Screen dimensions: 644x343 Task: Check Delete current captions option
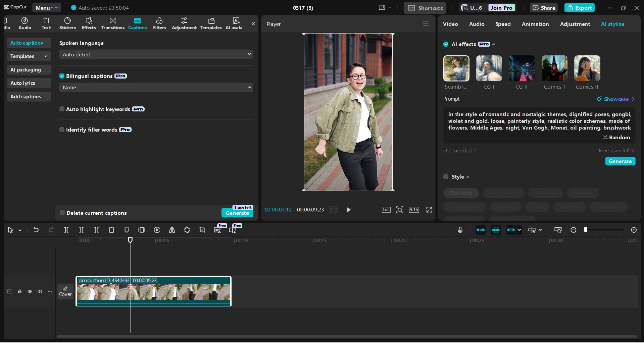pos(62,213)
